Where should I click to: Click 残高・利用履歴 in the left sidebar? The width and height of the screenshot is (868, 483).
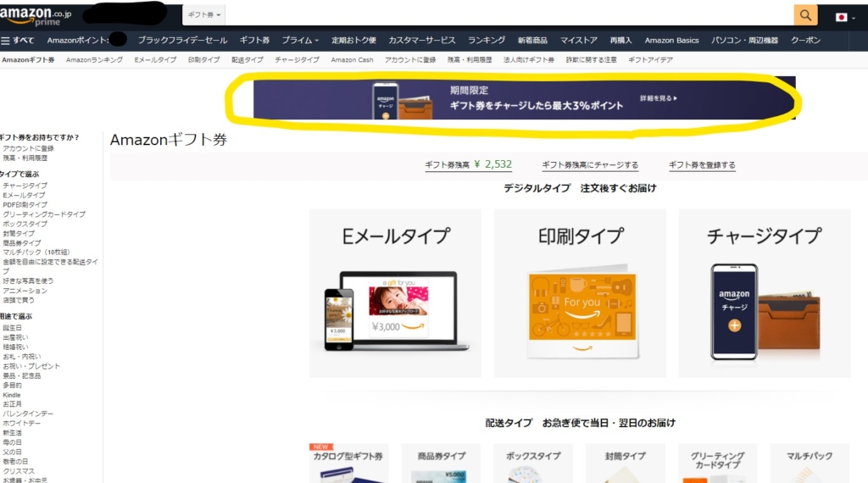[25, 158]
